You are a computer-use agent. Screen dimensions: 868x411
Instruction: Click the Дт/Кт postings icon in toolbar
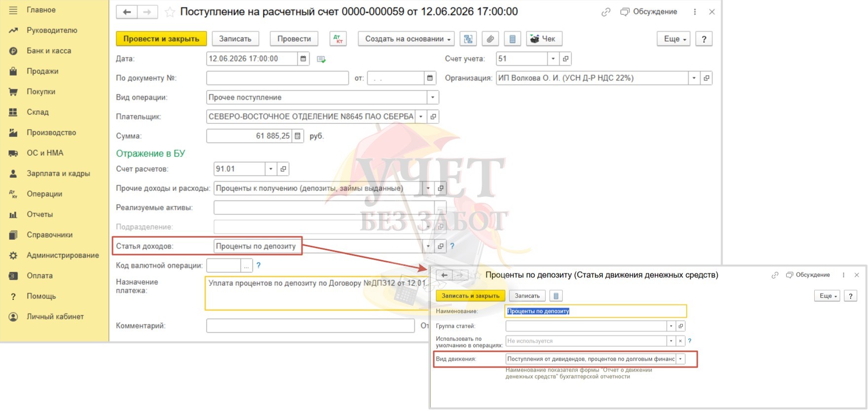[338, 39]
